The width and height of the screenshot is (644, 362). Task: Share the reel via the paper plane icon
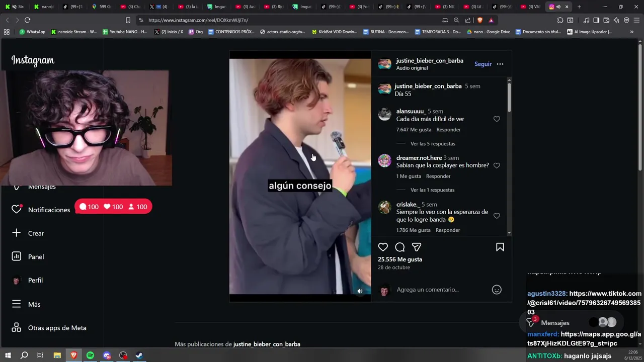point(417,247)
